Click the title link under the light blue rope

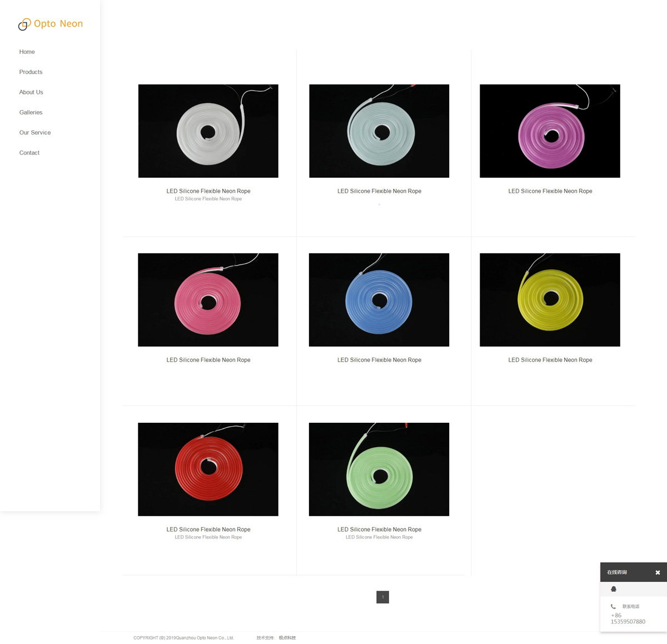[x=379, y=191]
